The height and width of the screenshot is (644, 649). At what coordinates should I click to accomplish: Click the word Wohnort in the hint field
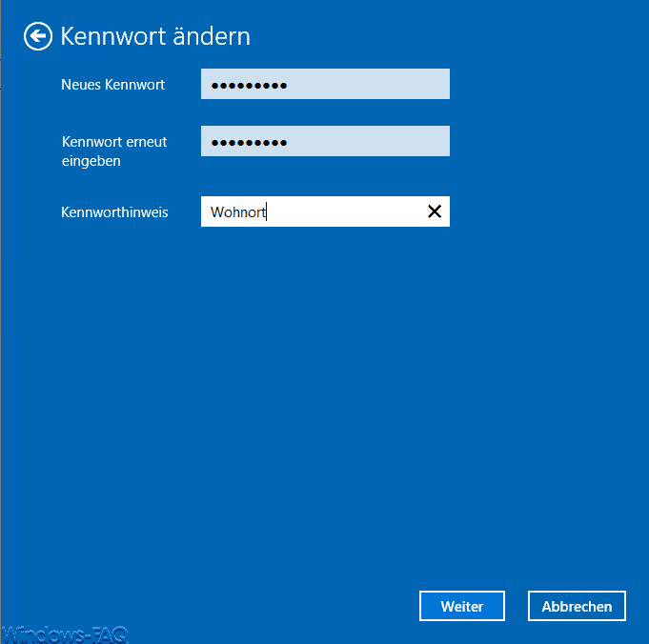pos(237,211)
